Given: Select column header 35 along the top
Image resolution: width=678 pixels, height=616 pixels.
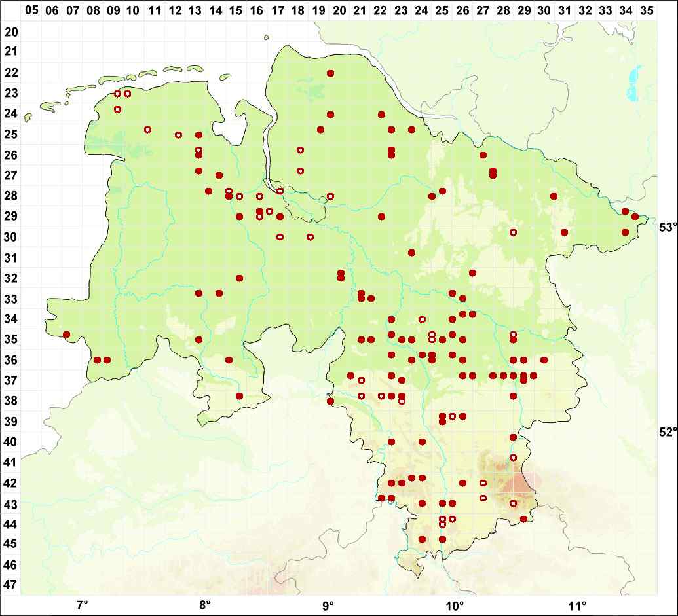Looking at the screenshot, I should (x=647, y=10).
